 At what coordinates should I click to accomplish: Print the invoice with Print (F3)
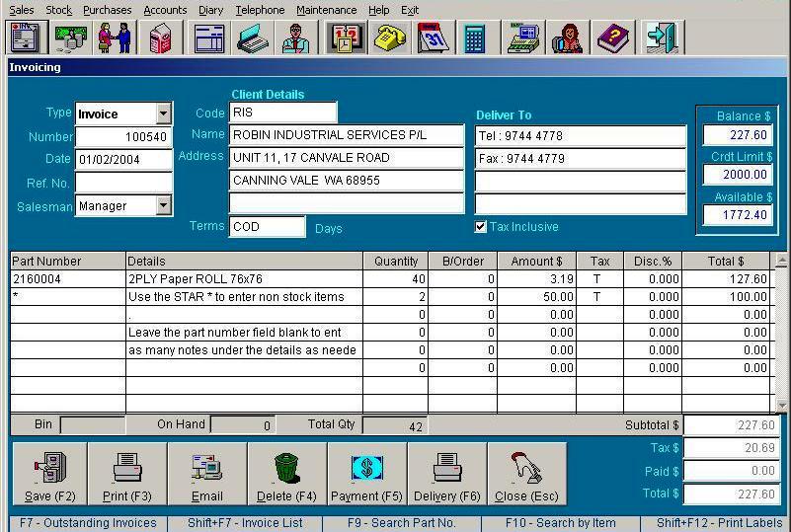point(127,474)
